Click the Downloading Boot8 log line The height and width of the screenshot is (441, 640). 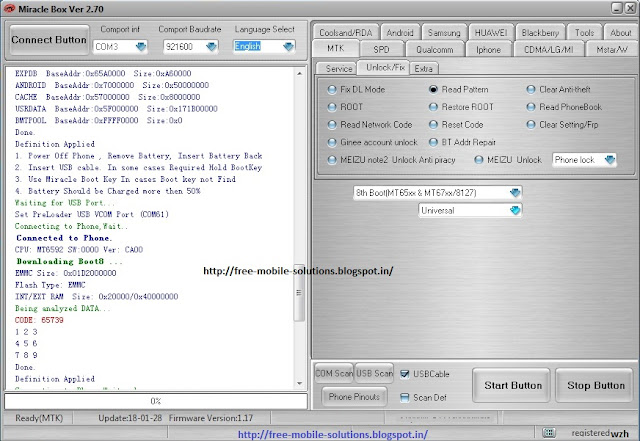tap(69, 261)
